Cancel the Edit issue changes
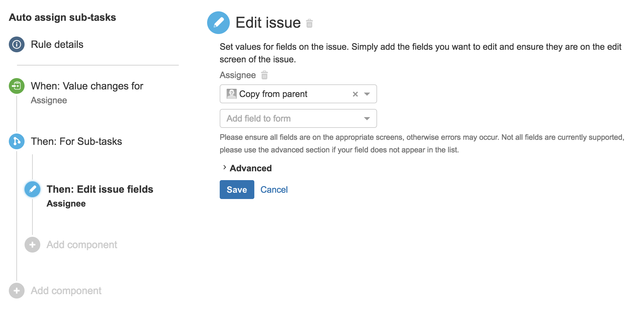Image resolution: width=644 pixels, height=313 pixels. point(274,189)
